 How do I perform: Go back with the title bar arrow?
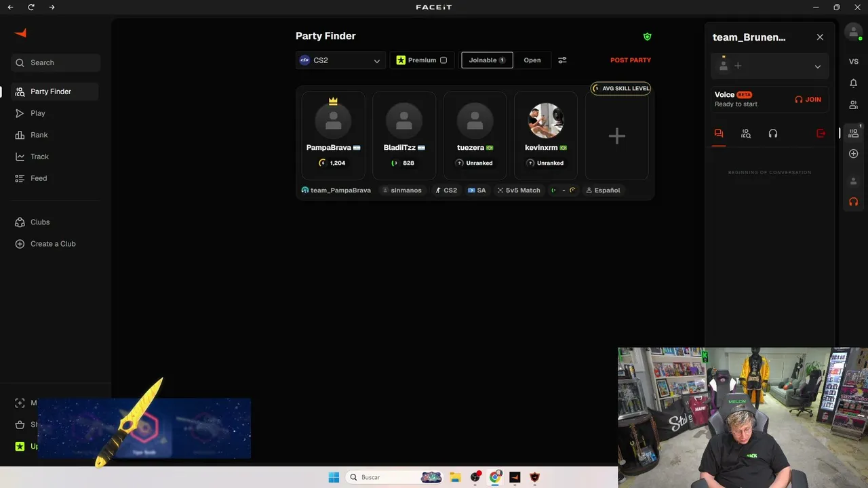pos(10,7)
